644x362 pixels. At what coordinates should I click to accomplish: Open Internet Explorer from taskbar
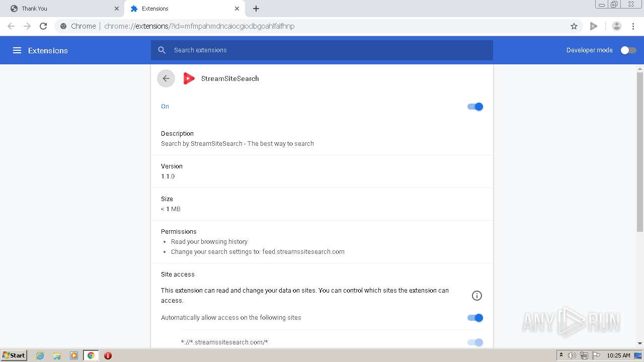[x=40, y=355]
